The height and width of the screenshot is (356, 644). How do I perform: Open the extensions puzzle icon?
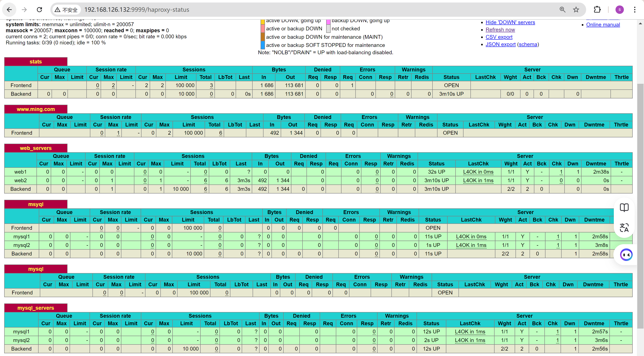point(597,10)
